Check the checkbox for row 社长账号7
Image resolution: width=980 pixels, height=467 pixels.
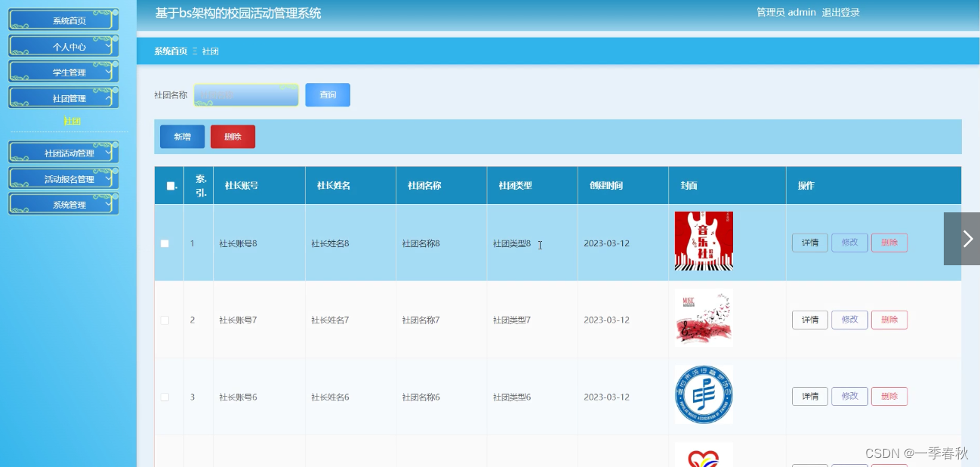(165, 320)
